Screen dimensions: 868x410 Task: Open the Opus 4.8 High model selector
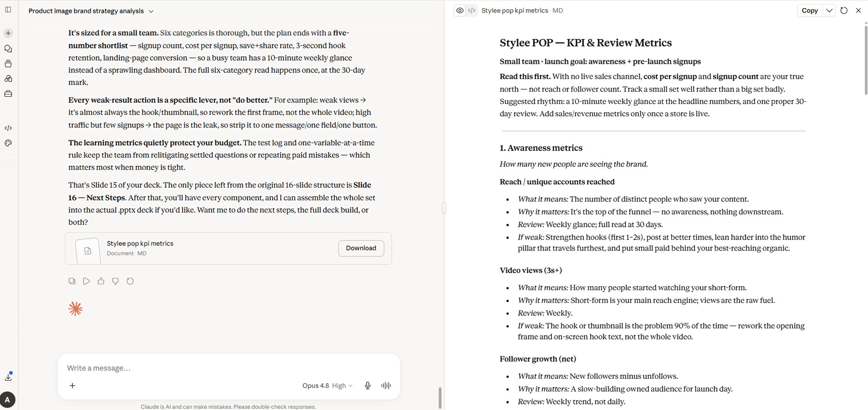pyautogui.click(x=327, y=386)
